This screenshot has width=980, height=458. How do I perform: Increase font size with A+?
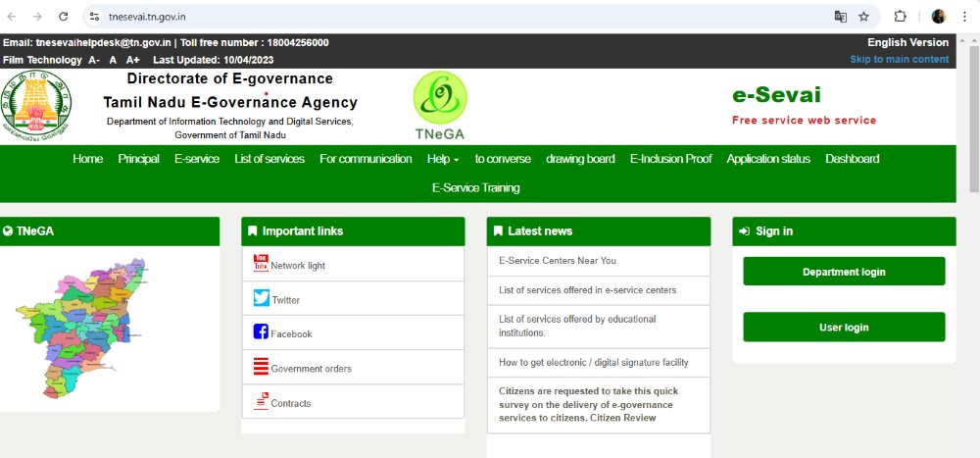(133, 60)
